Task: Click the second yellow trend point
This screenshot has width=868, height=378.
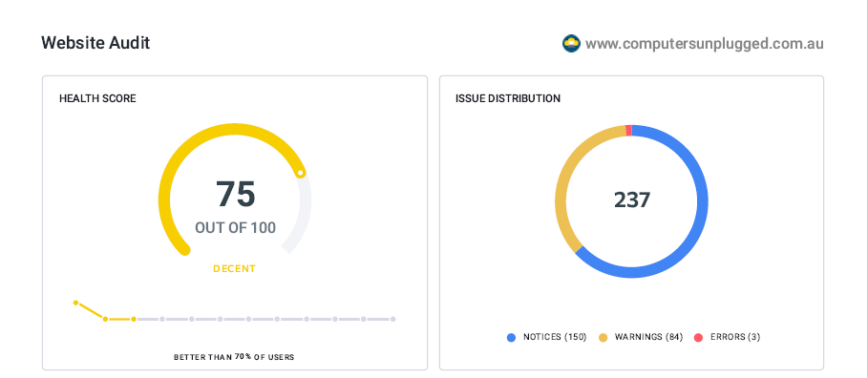Action: coord(105,319)
